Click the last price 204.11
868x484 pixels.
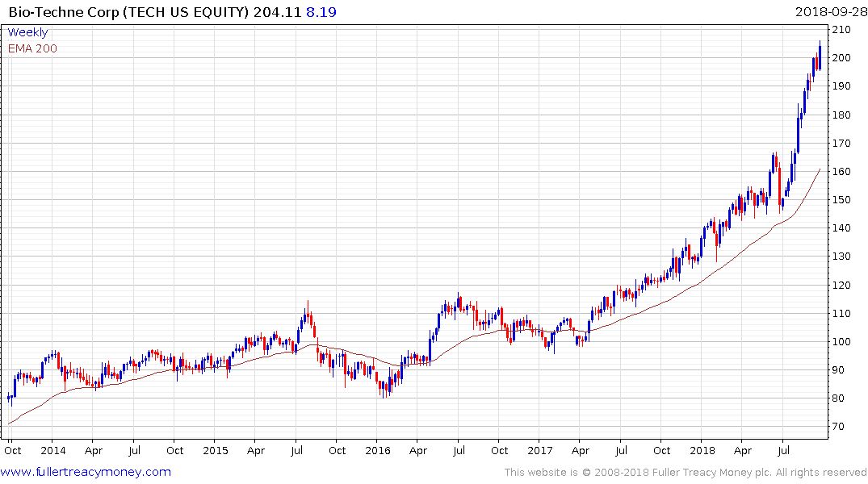[277, 12]
